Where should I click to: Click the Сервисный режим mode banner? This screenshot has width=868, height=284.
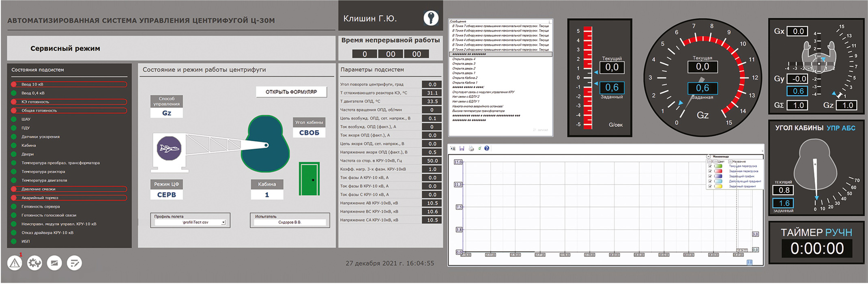point(171,48)
